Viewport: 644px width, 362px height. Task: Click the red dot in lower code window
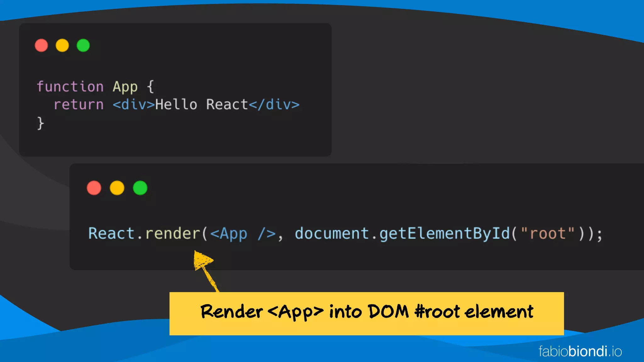tap(94, 188)
